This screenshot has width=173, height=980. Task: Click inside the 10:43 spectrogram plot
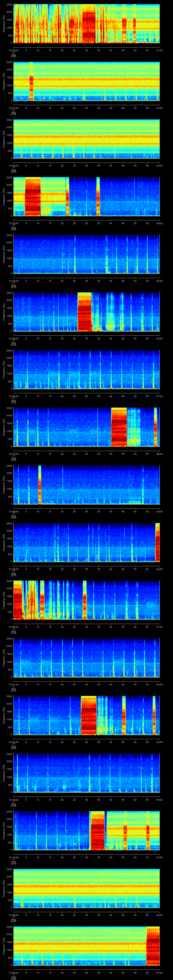pyautogui.click(x=86, y=773)
